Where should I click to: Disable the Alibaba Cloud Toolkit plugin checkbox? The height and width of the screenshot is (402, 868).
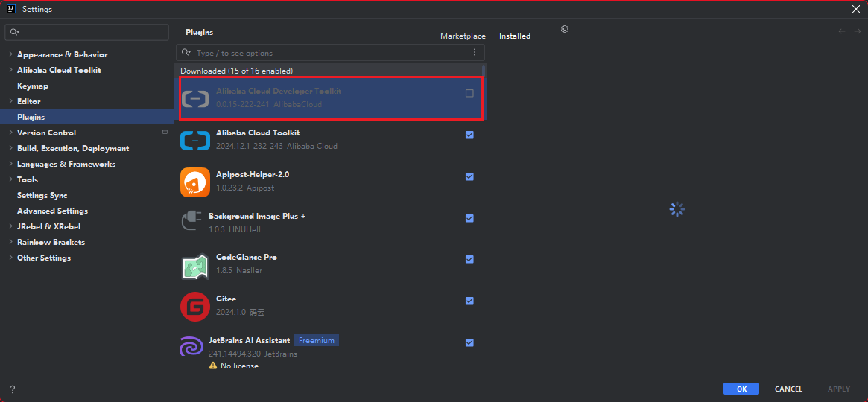[469, 135]
